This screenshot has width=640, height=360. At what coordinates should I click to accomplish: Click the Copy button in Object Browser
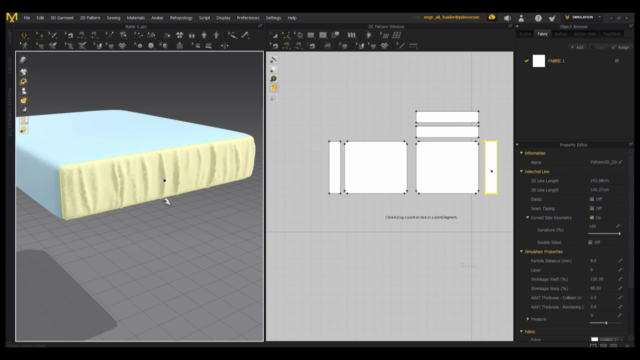(598, 47)
